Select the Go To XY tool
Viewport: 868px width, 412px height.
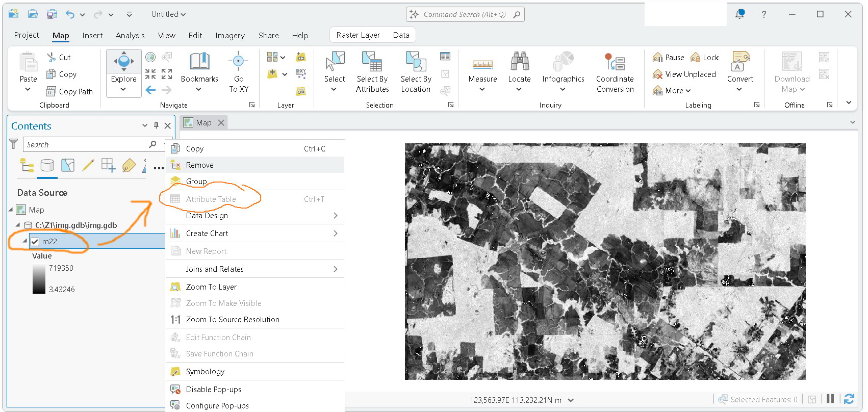[x=238, y=71]
